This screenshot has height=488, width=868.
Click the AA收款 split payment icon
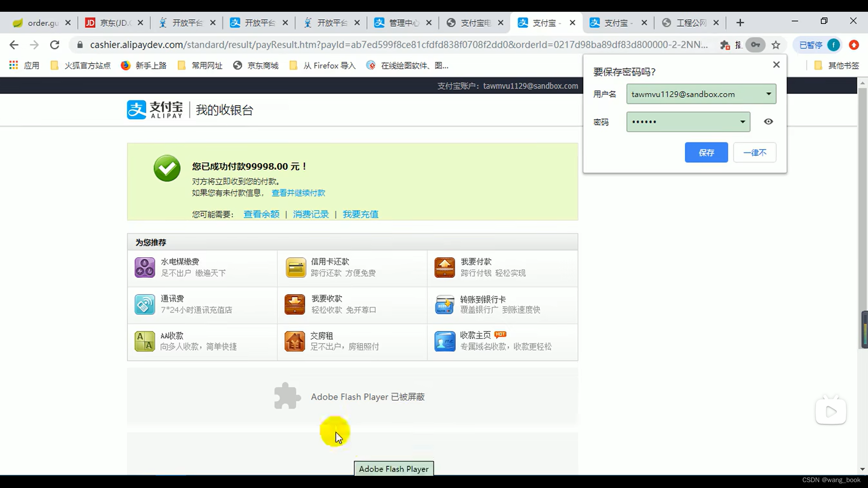pyautogui.click(x=145, y=341)
